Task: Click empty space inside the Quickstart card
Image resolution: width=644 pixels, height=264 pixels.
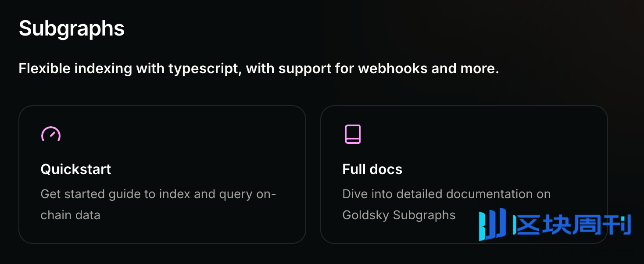Action: tap(197, 140)
